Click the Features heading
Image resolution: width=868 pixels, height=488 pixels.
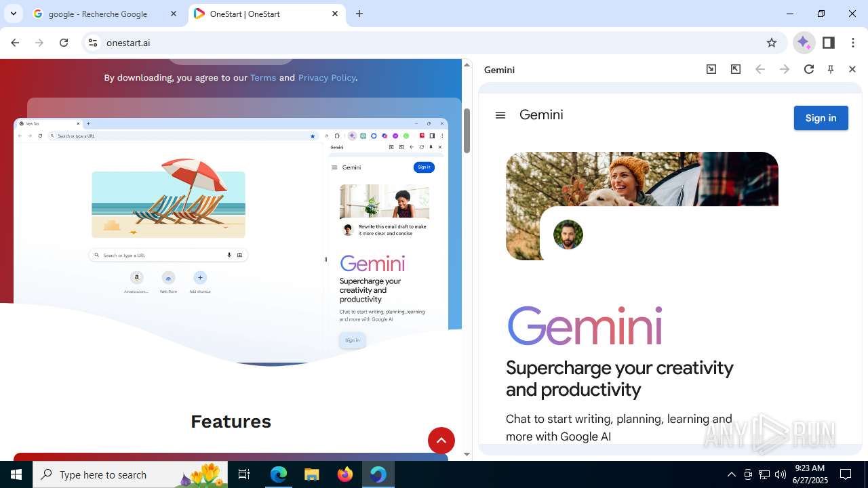point(231,422)
